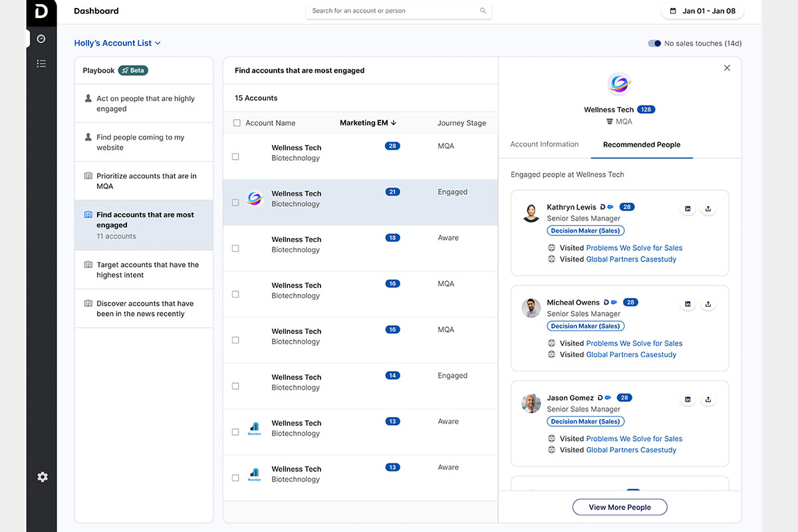798x532 pixels.
Task: Click Jason Gomez's LinkedIn icon
Action: coord(688,400)
